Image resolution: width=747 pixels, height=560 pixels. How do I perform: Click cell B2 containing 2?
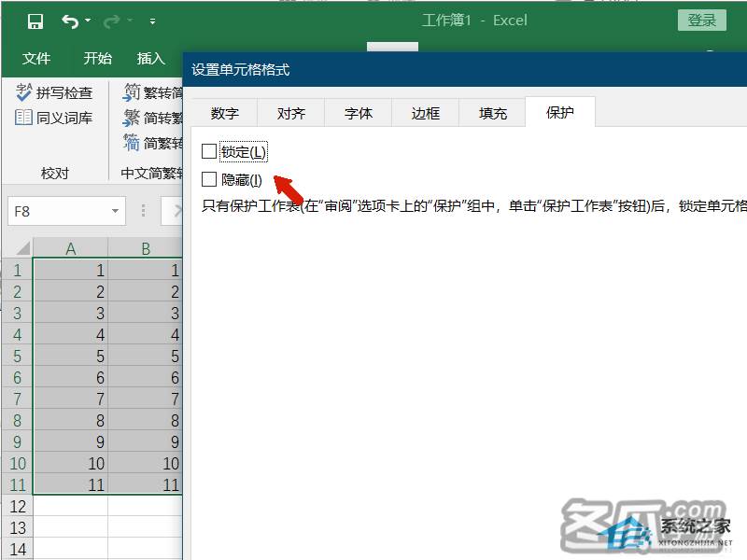[x=146, y=291]
